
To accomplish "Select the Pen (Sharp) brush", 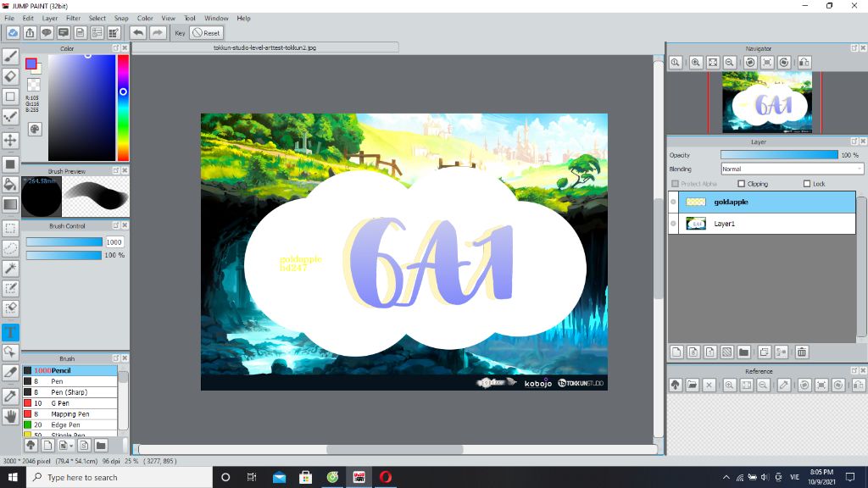I will pyautogui.click(x=70, y=392).
